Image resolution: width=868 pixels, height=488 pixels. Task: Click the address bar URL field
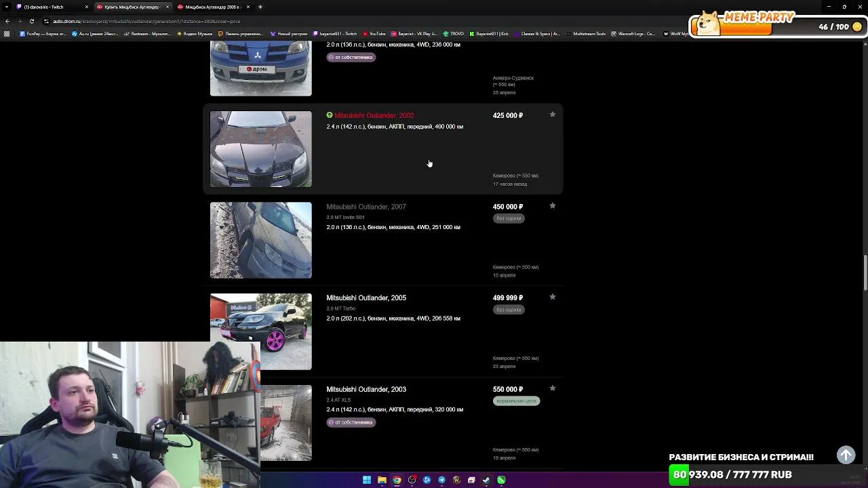(366, 21)
